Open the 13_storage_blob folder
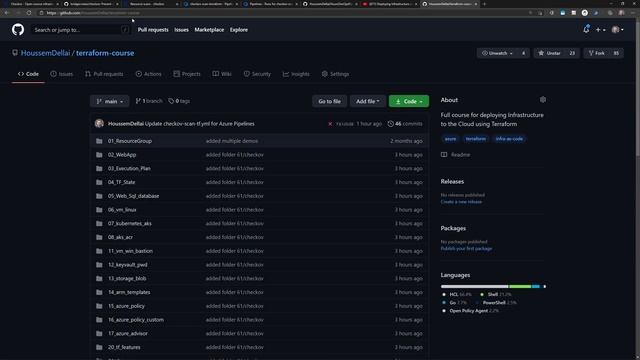The height and width of the screenshot is (360, 640). tap(127, 278)
